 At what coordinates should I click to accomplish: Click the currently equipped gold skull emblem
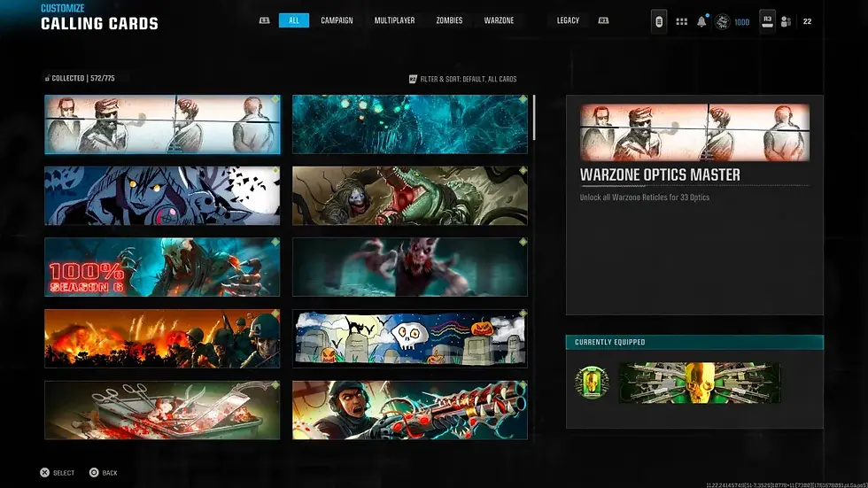pos(593,383)
